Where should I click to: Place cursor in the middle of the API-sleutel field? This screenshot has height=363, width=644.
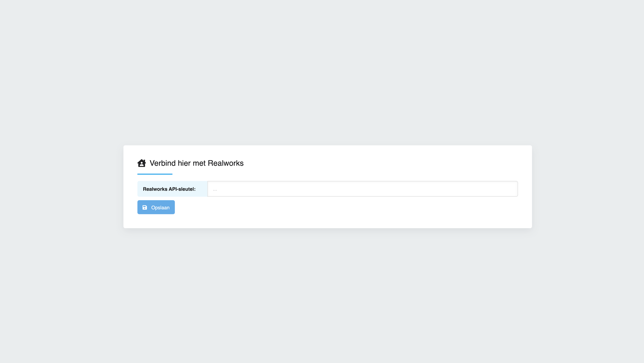tap(362, 189)
